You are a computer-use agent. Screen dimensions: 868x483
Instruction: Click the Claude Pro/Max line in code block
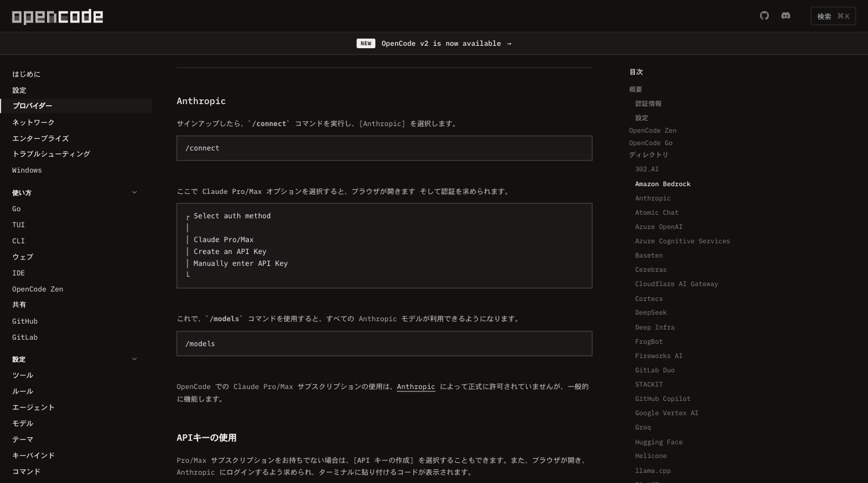224,240
